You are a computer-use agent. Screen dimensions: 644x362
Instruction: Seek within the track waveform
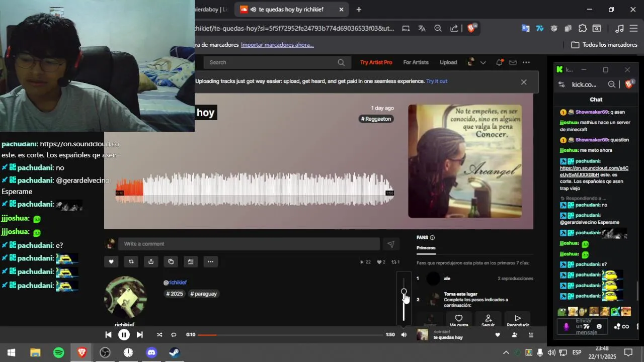[255, 189]
